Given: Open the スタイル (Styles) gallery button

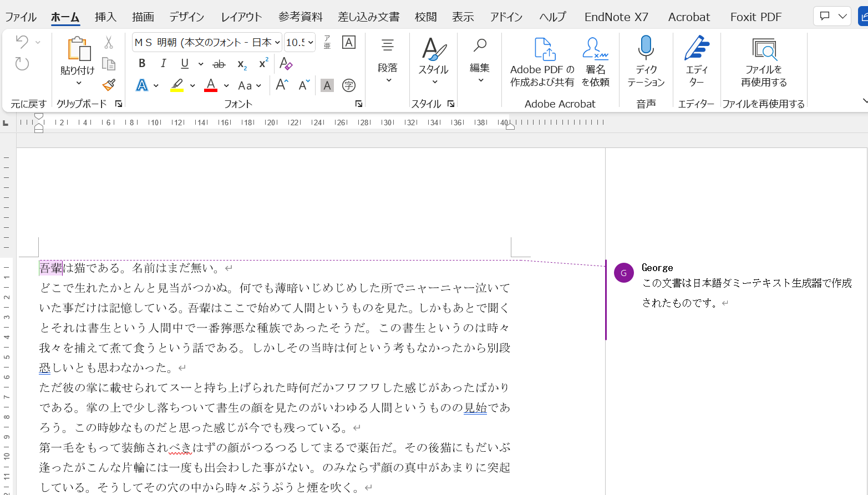Looking at the screenshot, I should [x=433, y=61].
